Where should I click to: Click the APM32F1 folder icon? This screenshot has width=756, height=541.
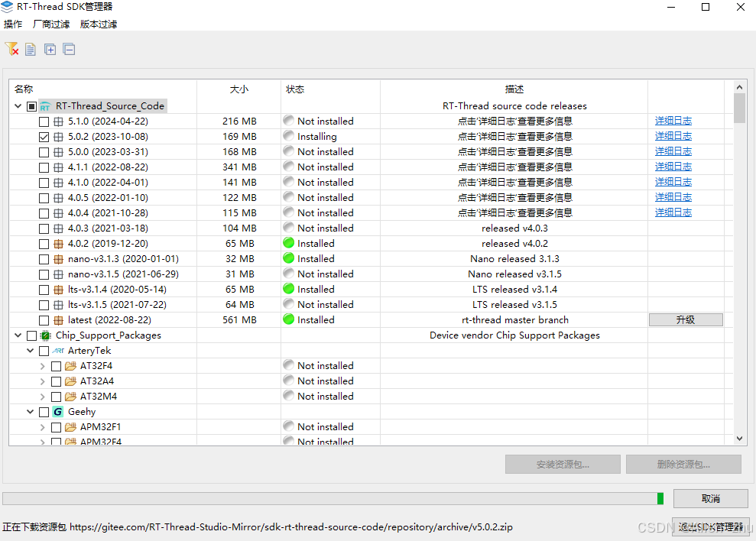pos(70,427)
